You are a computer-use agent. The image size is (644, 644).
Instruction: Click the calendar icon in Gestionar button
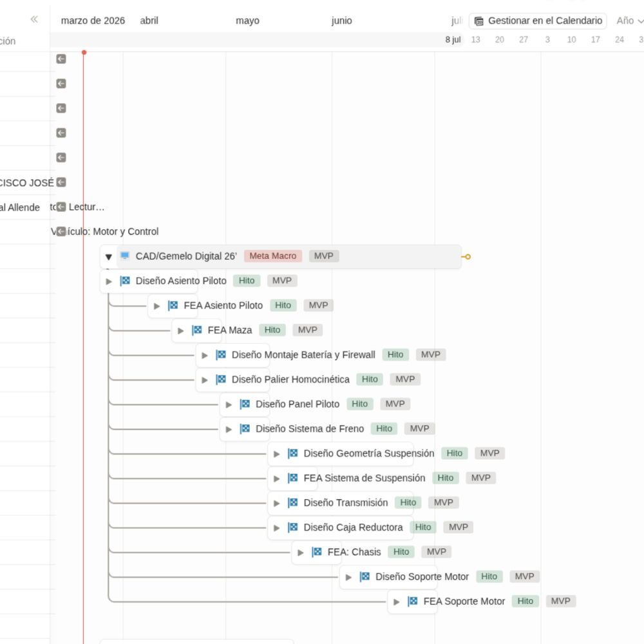point(478,21)
